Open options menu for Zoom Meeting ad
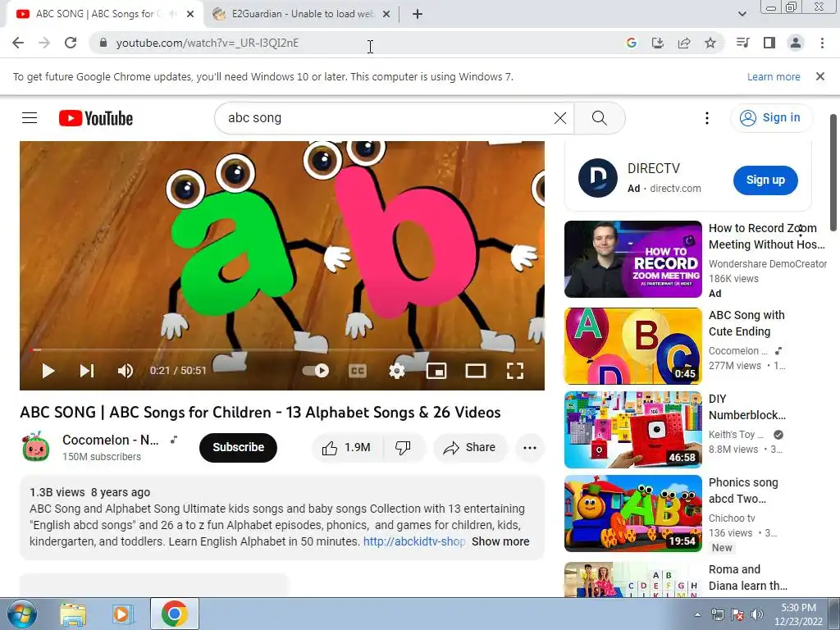This screenshot has height=630, width=840. [801, 231]
